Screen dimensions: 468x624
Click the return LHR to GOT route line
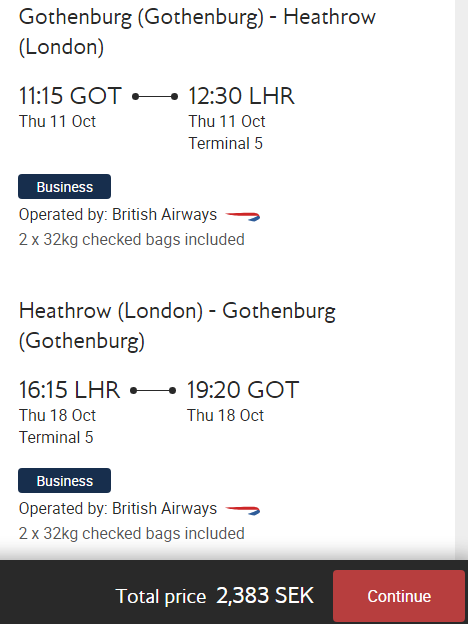153,391
